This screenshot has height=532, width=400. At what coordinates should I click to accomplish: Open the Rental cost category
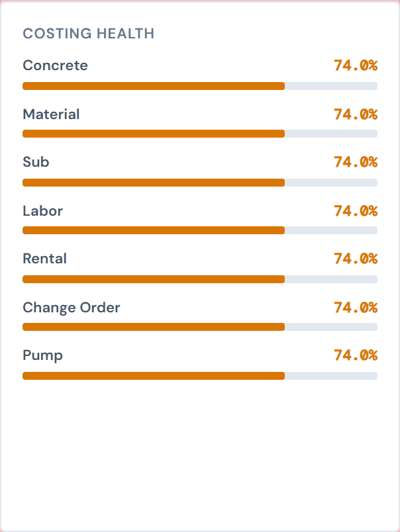point(44,259)
